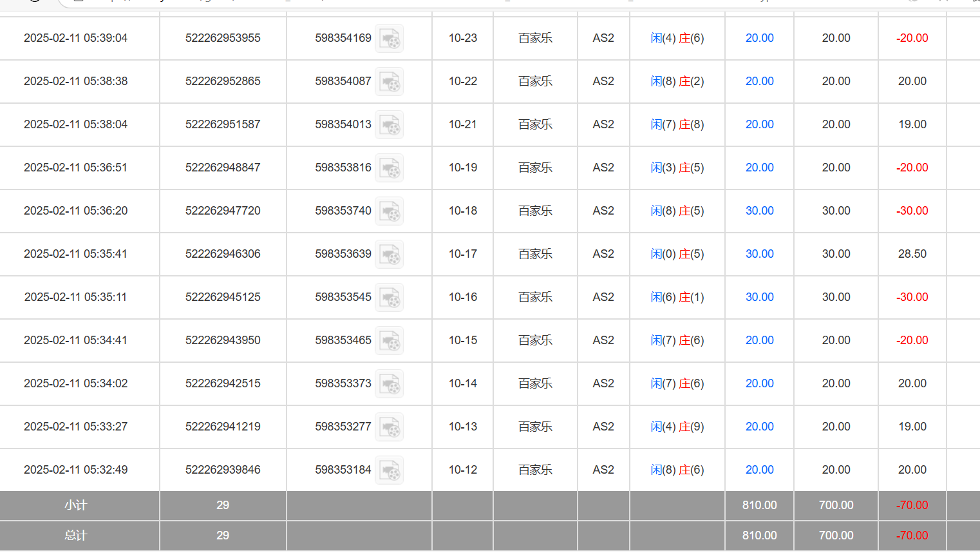Launch video replay for round 598353639

pyautogui.click(x=389, y=255)
